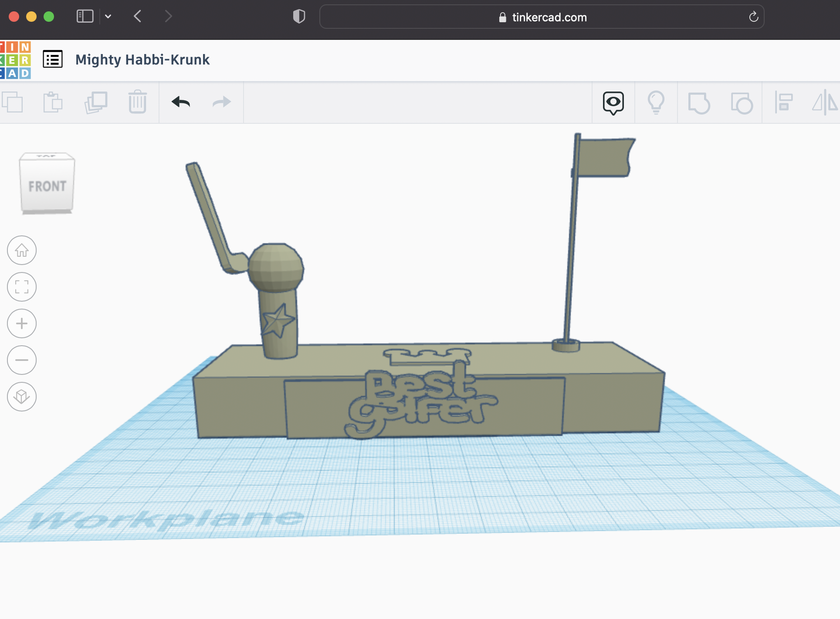Click the Delete trash icon

[x=138, y=102]
